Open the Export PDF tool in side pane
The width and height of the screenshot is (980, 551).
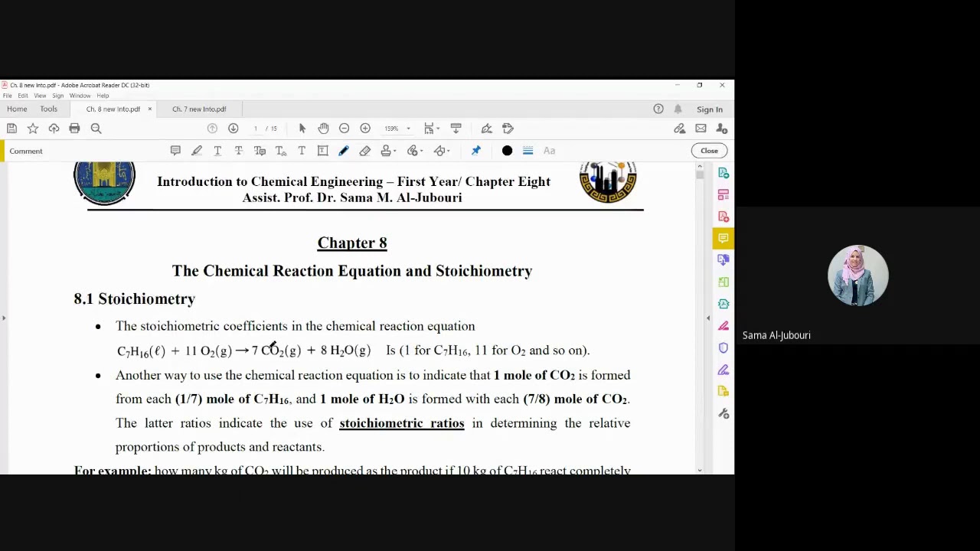pos(724,173)
